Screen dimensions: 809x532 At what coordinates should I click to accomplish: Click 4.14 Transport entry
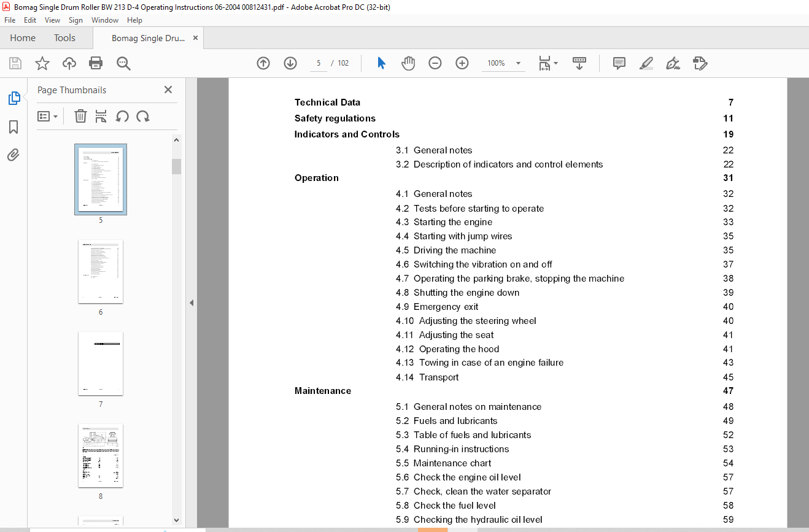pyautogui.click(x=427, y=377)
